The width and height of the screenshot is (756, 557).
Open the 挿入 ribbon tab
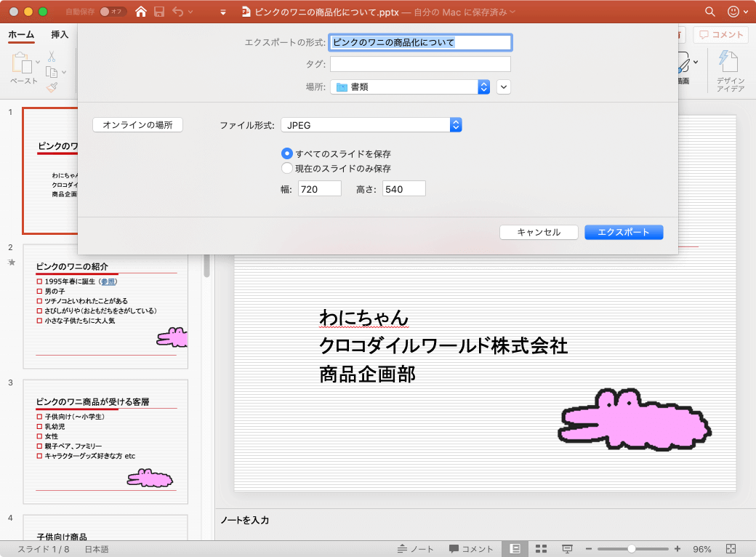(60, 34)
